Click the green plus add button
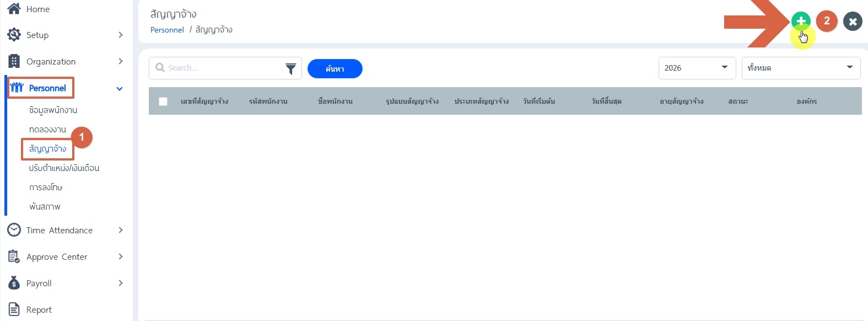 [801, 21]
